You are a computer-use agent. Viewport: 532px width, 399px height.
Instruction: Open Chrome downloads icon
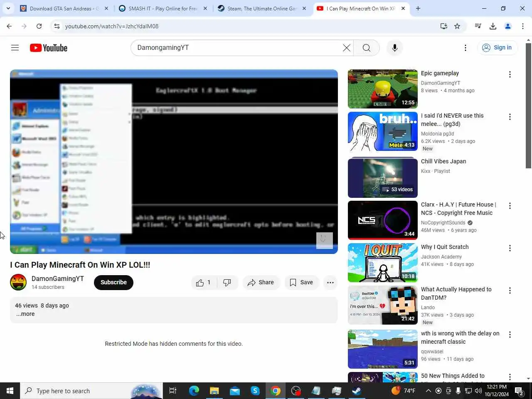tap(493, 26)
